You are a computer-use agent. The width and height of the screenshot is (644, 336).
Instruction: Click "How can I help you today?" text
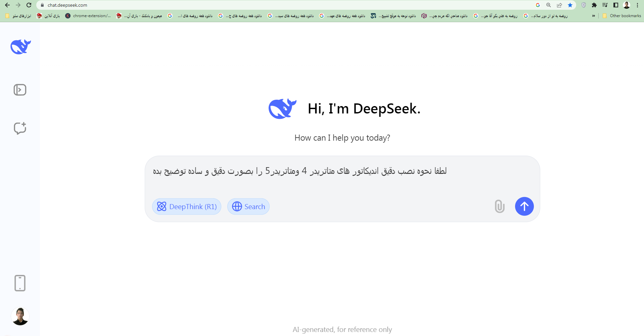[342, 138]
